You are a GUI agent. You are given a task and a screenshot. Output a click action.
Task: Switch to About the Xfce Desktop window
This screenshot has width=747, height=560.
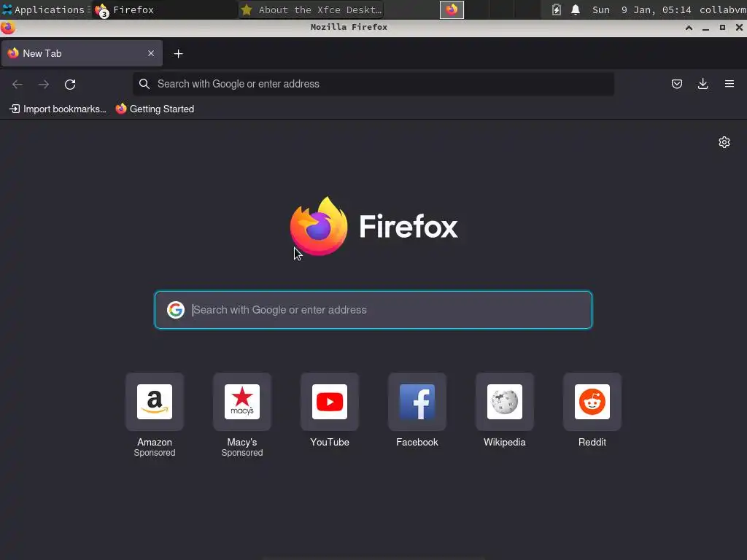(311, 9)
